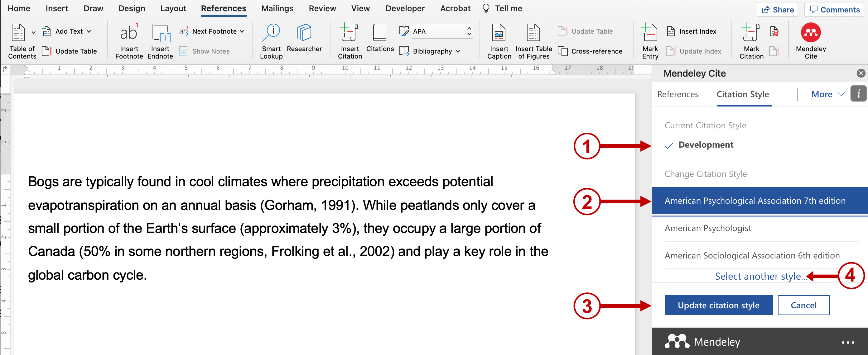This screenshot has height=355, width=868.
Task: Switch to References tab in Mendeley Cite
Action: point(678,94)
